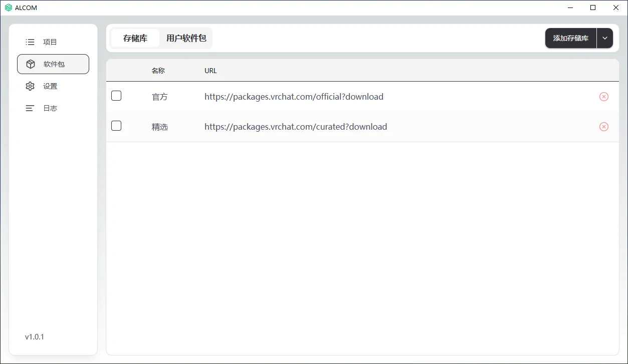
Task: Switch to the 用户软件包 tab
Action: [186, 38]
